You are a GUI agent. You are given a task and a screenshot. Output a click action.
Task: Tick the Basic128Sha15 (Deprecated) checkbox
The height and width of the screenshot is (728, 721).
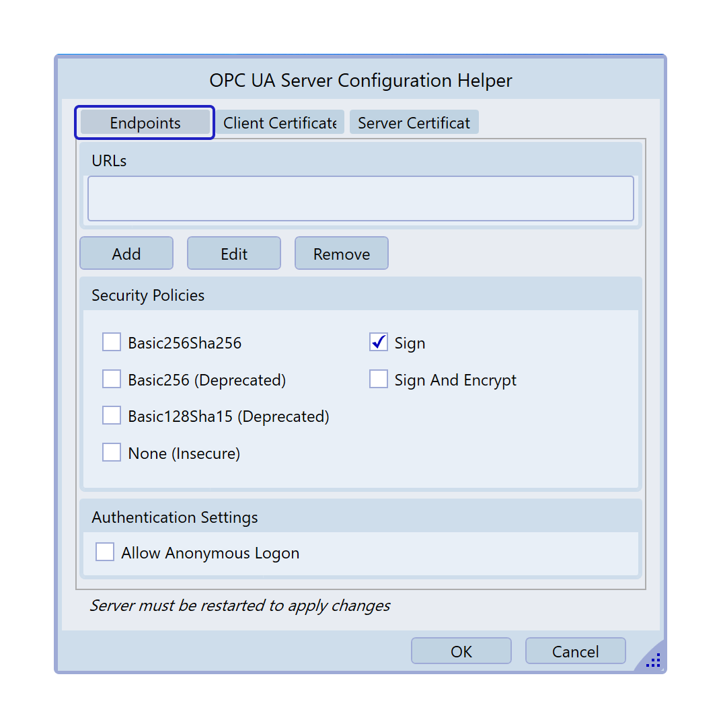112,416
